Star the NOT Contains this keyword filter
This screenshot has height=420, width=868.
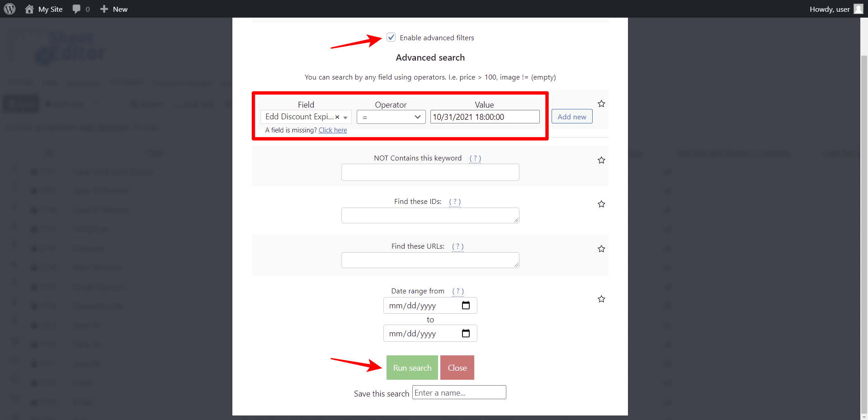pos(601,160)
